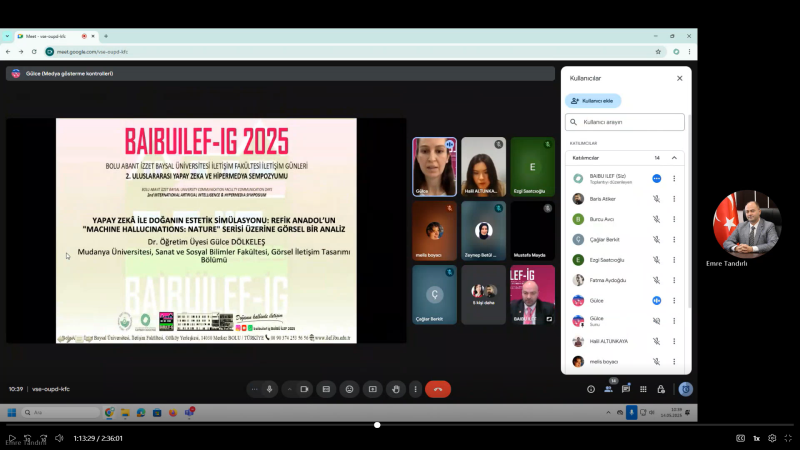Open the 1x playback speed menu
800x450 pixels.
click(x=757, y=438)
